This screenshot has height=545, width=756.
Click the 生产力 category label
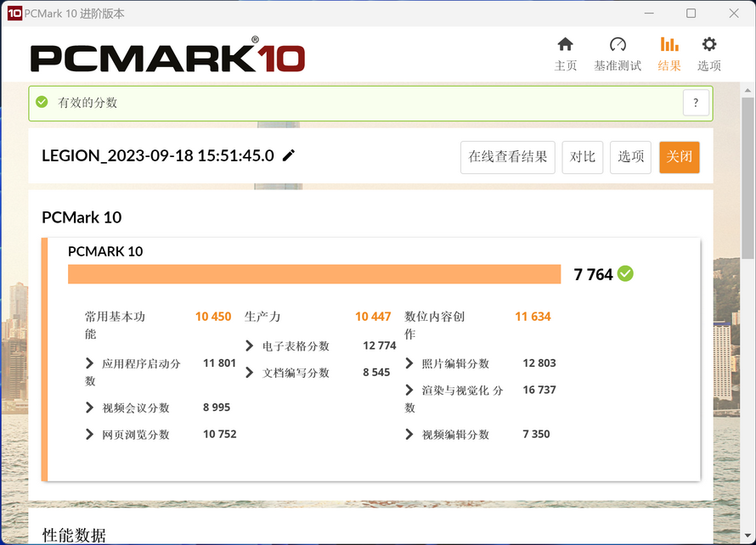point(262,317)
